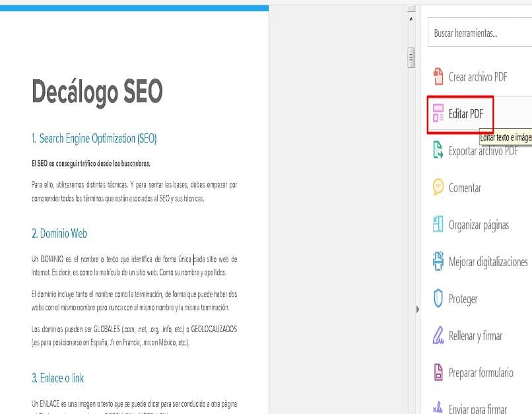
Task: Open the Editar PDF tool entry
Action: point(465,114)
